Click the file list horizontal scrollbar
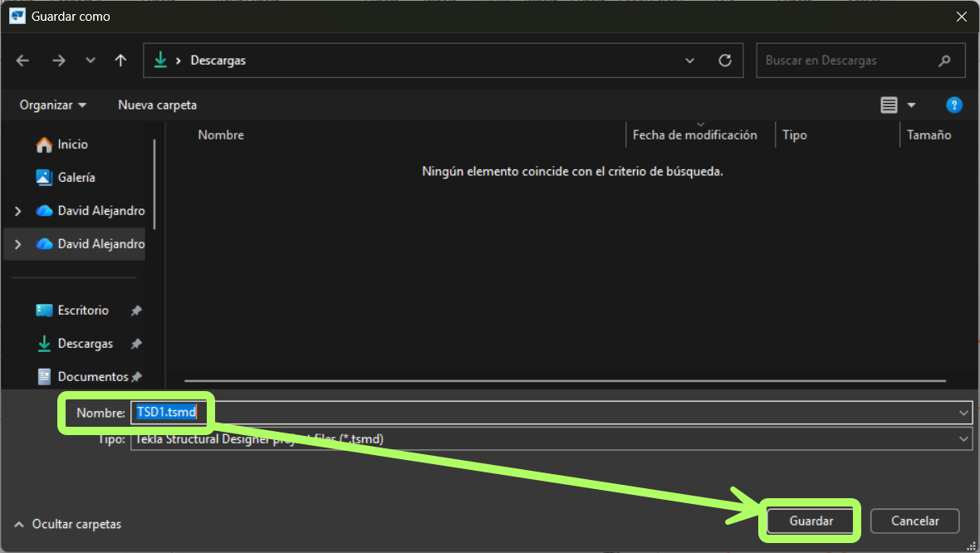Screen dimensions: 980x553 565,380
